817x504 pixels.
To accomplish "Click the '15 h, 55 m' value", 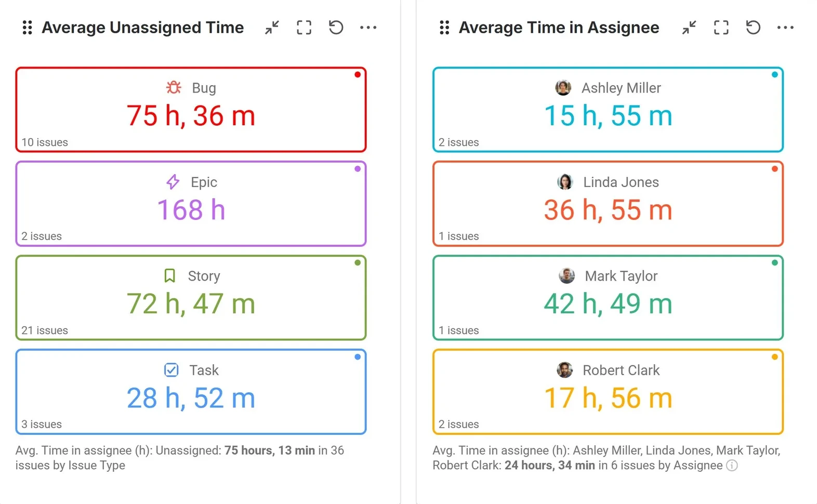I will [x=608, y=115].
